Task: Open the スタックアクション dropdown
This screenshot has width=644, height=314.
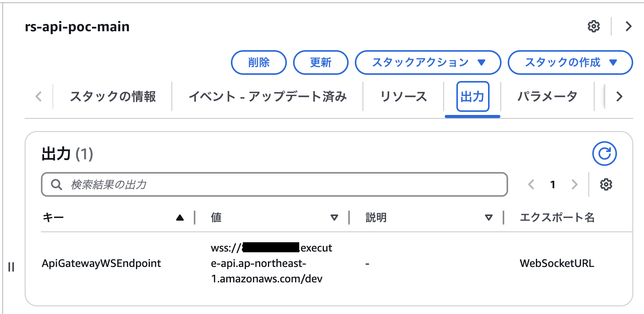Action: [428, 62]
